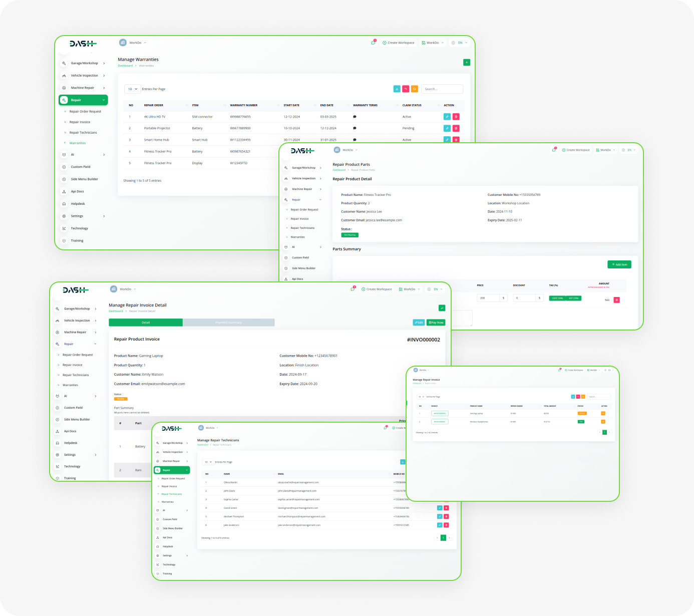The height and width of the screenshot is (616, 694).
Task: Expand Vehicle Inspection menu in Warranties sidebar
Action: point(83,76)
